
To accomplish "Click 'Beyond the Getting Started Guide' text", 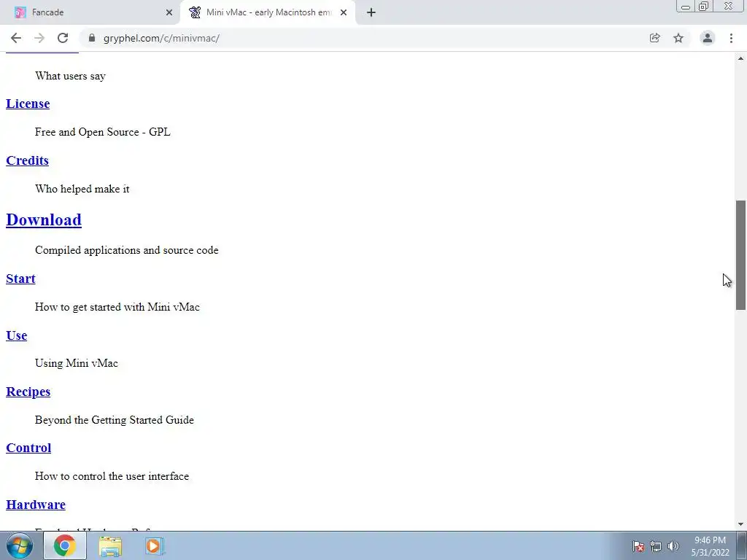I will coord(115,420).
